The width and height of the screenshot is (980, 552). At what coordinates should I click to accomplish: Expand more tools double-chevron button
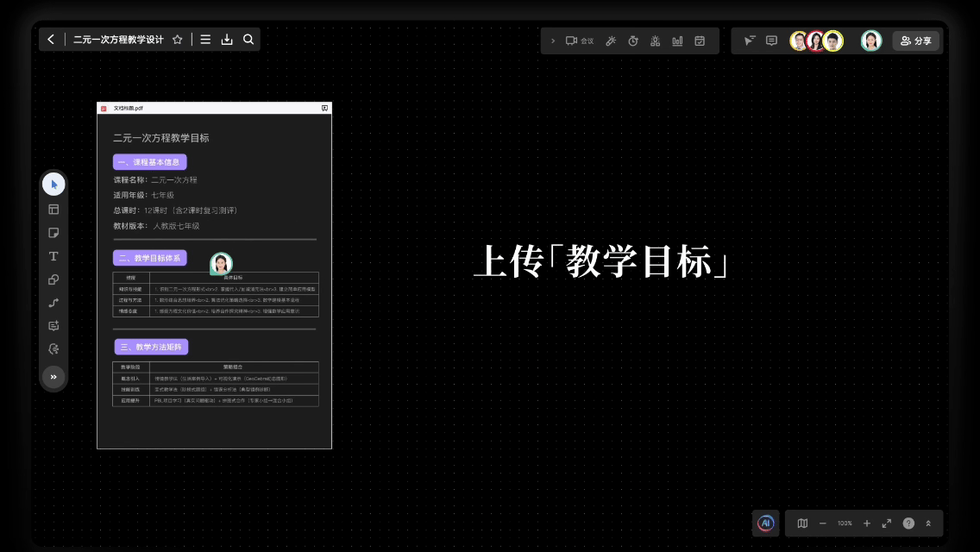click(x=53, y=377)
